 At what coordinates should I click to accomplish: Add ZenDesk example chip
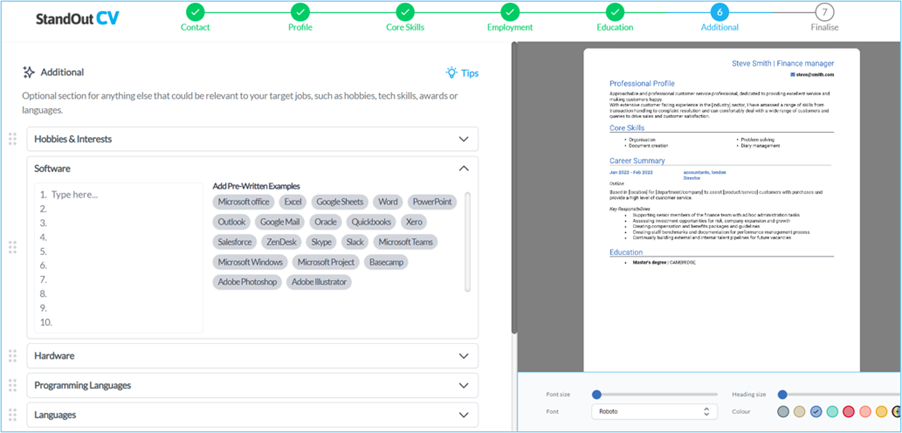281,242
